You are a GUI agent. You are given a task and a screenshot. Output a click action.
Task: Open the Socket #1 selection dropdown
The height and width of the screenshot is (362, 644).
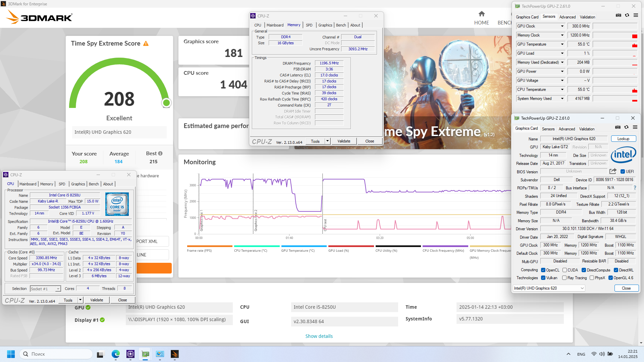click(x=45, y=289)
